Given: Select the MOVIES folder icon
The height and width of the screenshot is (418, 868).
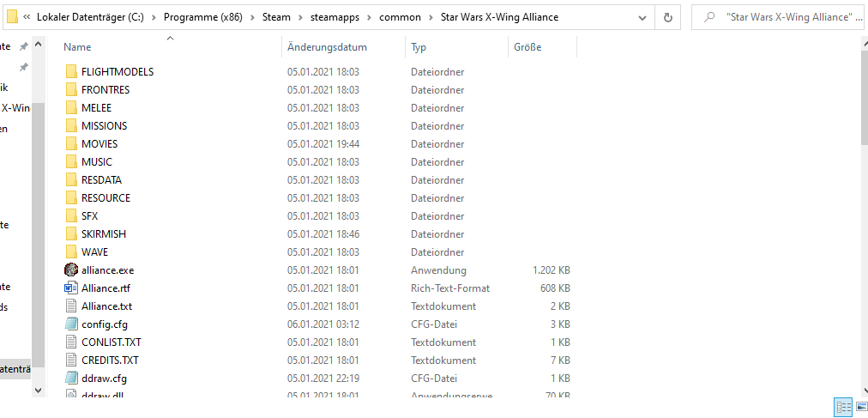Looking at the screenshot, I should click(71, 143).
